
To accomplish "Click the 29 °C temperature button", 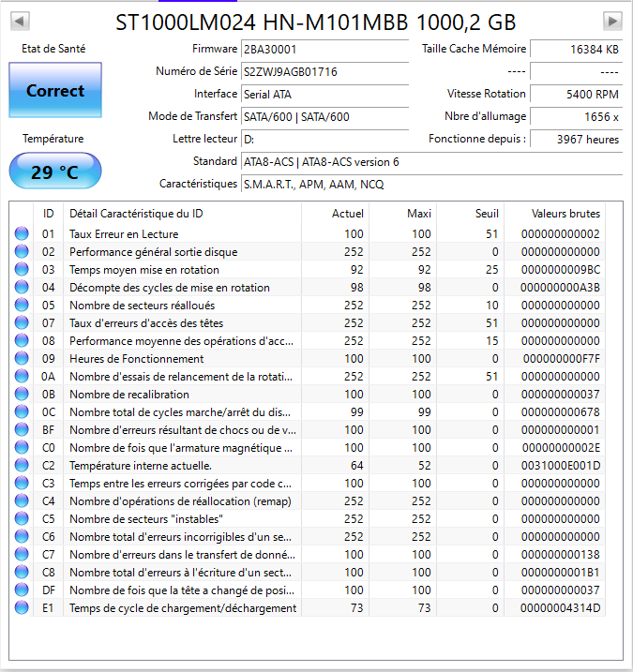I will pos(55,171).
